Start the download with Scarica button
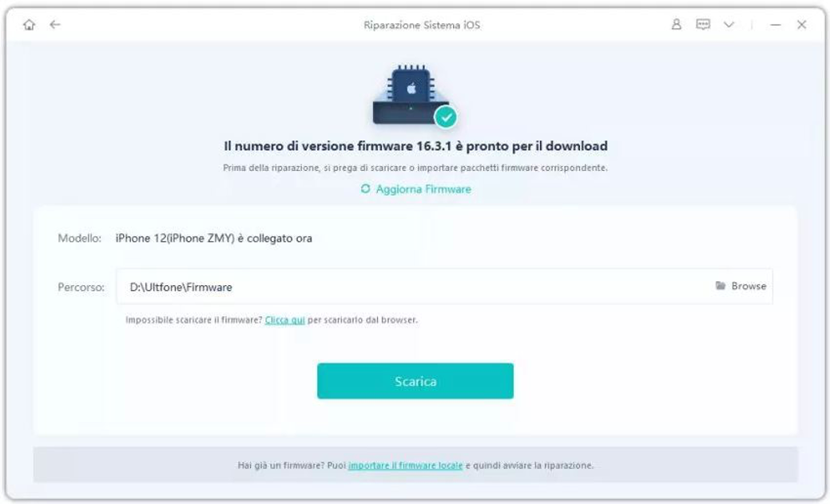Viewport: 830px width, 504px height. click(x=415, y=381)
